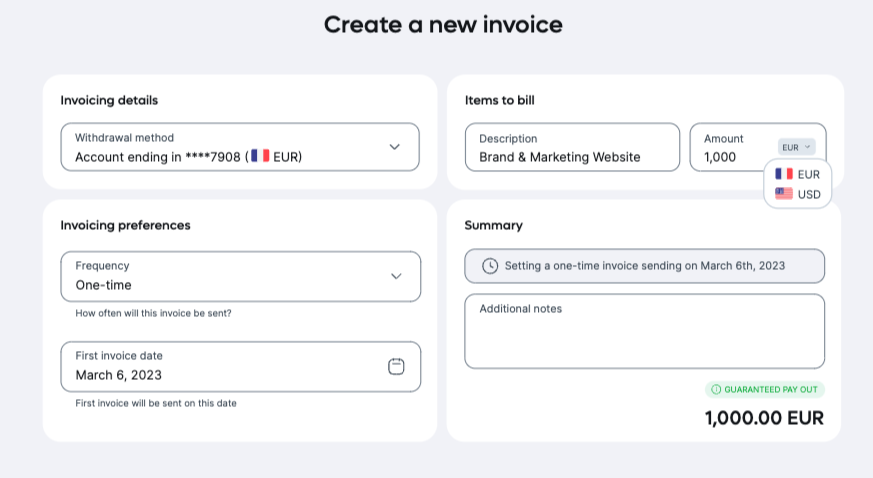873x478 pixels.
Task: Select EUR from the currency list
Action: [797, 174]
